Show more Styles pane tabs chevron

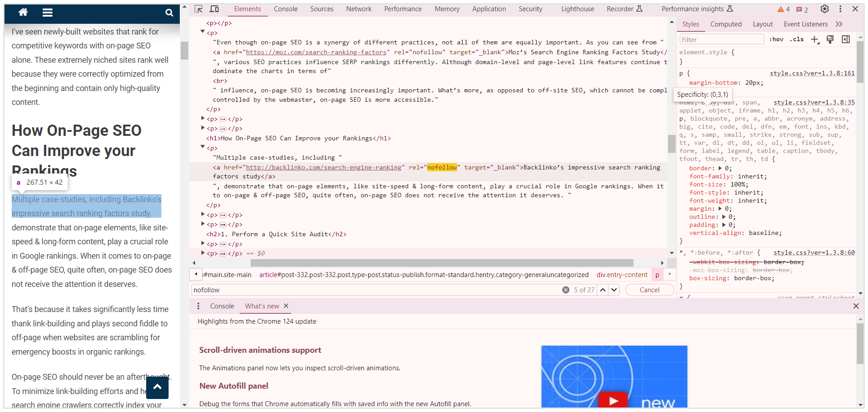(x=839, y=24)
